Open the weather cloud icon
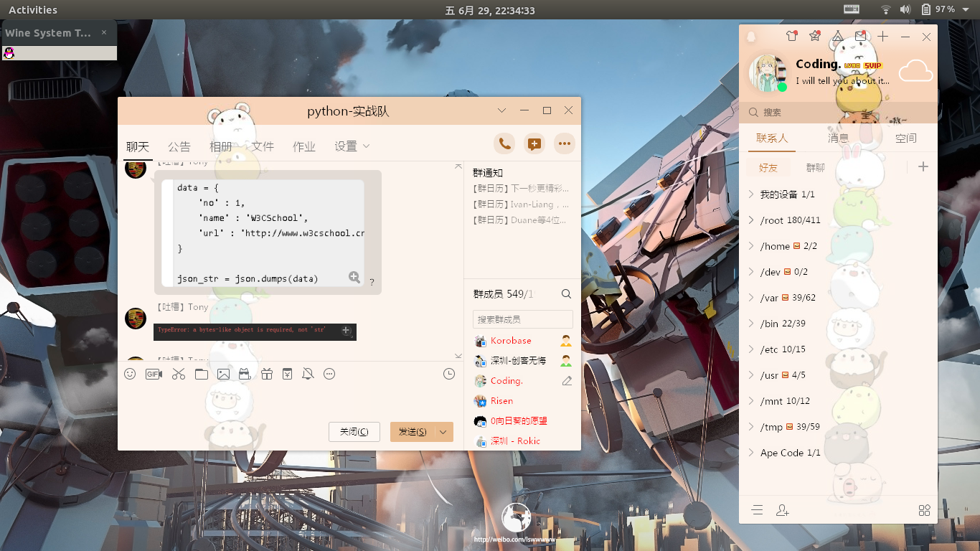This screenshot has height=551, width=980. click(x=915, y=71)
